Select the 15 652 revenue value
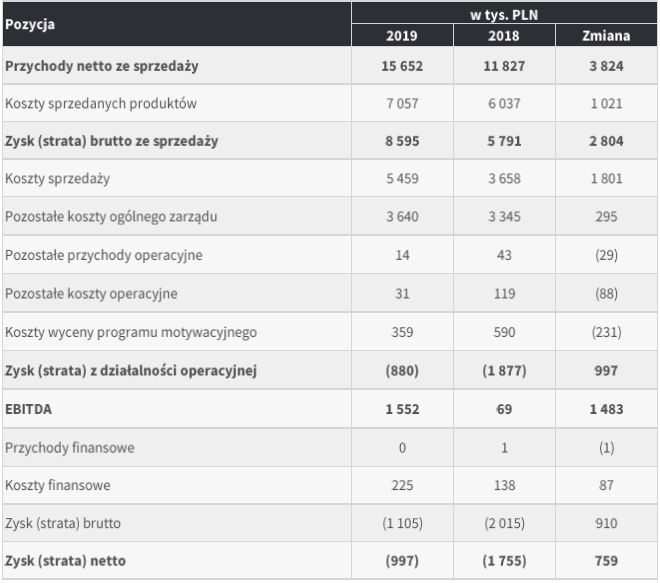The width and height of the screenshot is (660, 583). coord(402,66)
